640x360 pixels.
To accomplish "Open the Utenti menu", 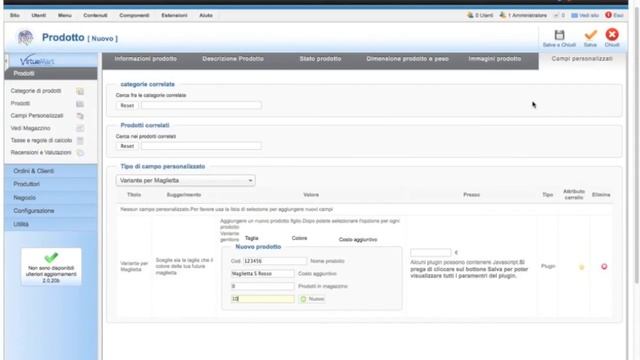I will click(x=39, y=15).
